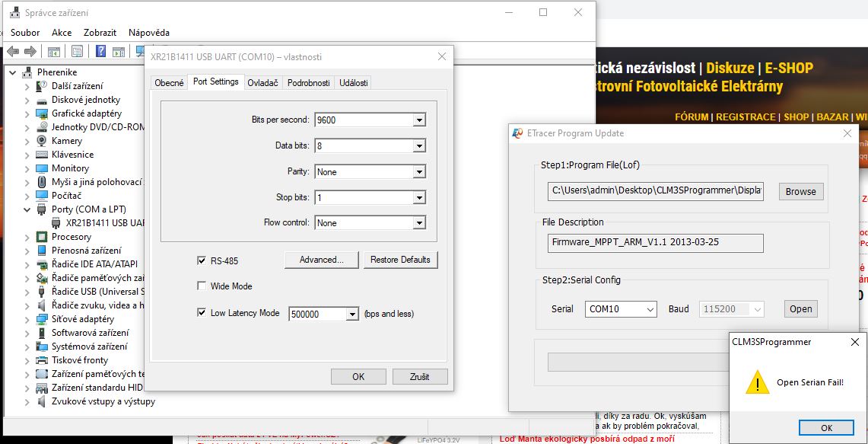Click the Back arrow in Device Manager toolbar
868x444 pixels.
click(x=13, y=52)
